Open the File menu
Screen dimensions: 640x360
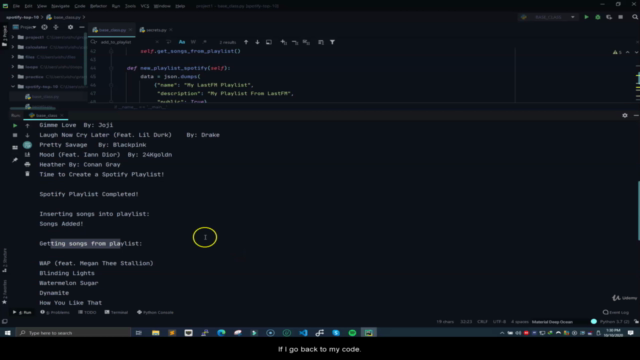(x=16, y=6)
